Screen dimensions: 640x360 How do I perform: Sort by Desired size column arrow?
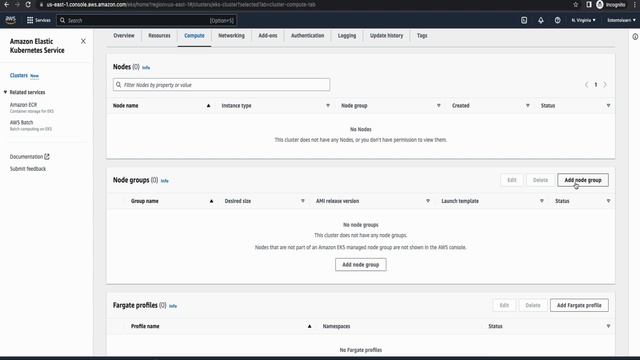tap(303, 201)
